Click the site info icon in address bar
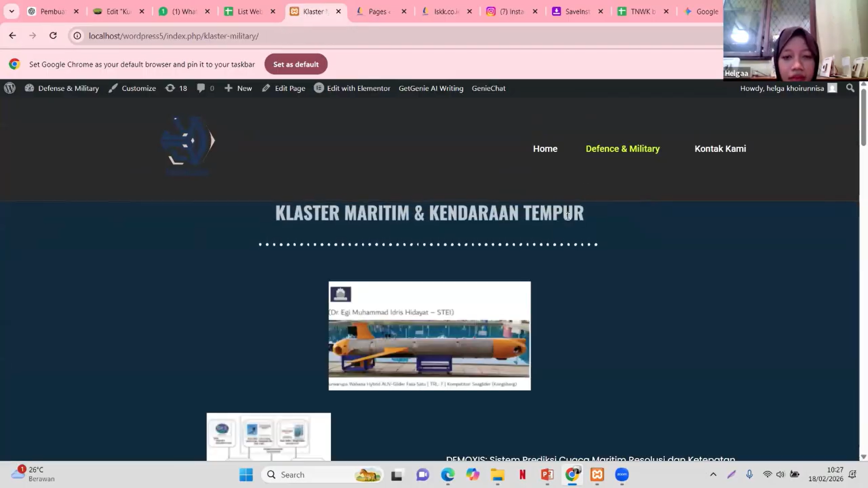The height and width of the screenshot is (488, 868). coord(77,36)
